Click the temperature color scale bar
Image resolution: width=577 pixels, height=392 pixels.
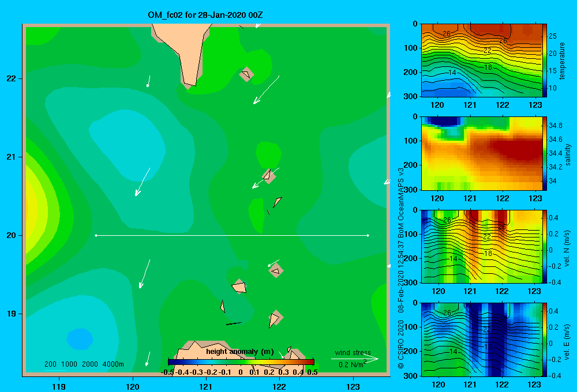tap(545, 61)
